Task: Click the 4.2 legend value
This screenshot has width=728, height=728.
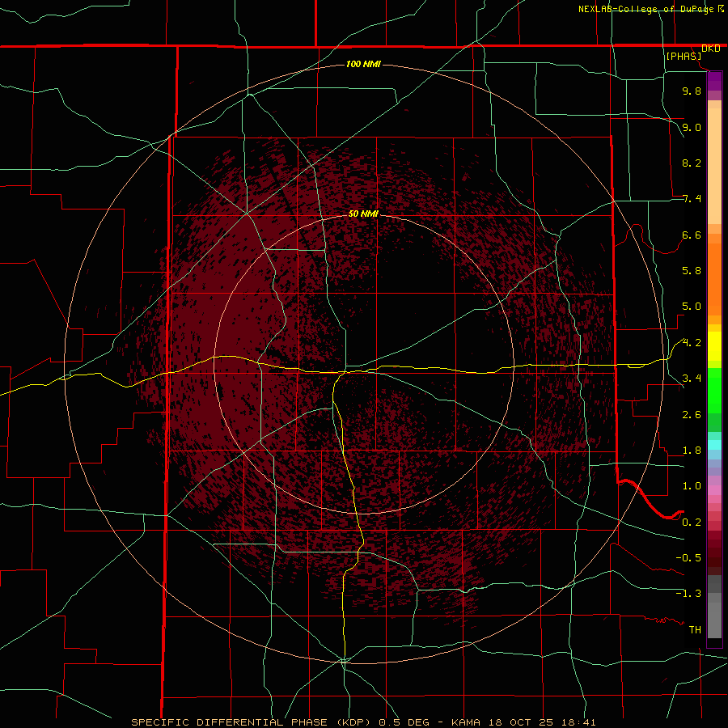Action: 692,343
